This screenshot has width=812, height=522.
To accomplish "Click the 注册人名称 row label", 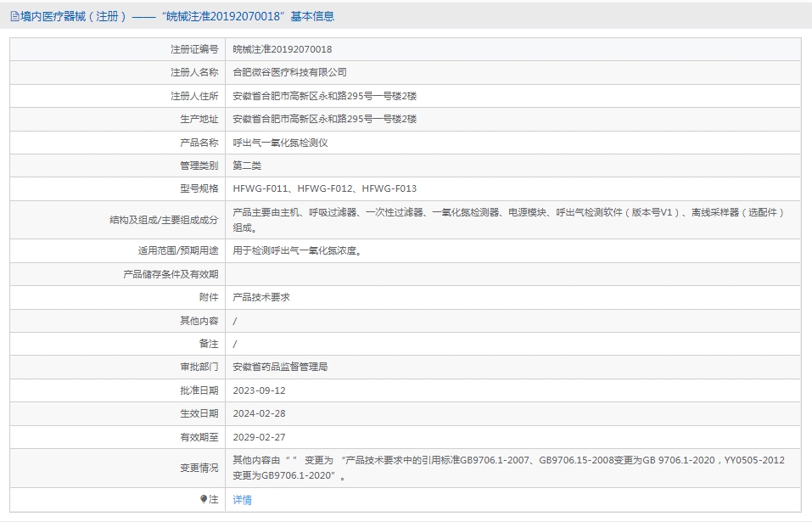I will (x=194, y=72).
